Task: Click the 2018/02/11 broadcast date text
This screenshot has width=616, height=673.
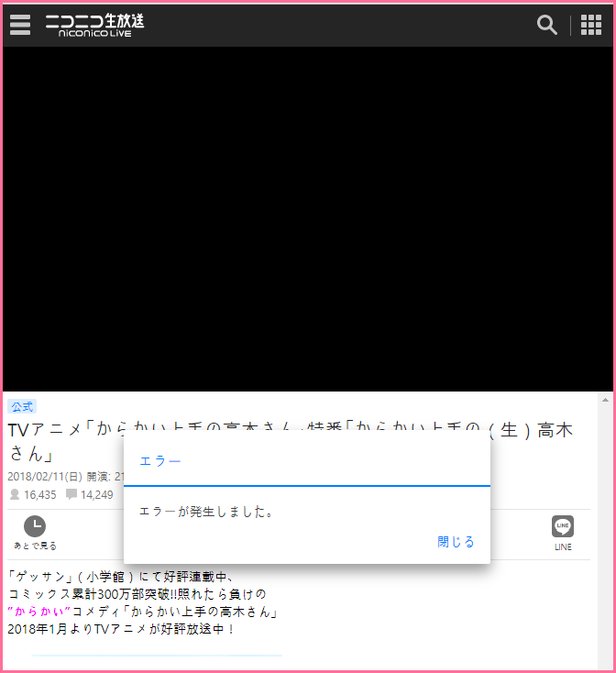Action: 44,477
